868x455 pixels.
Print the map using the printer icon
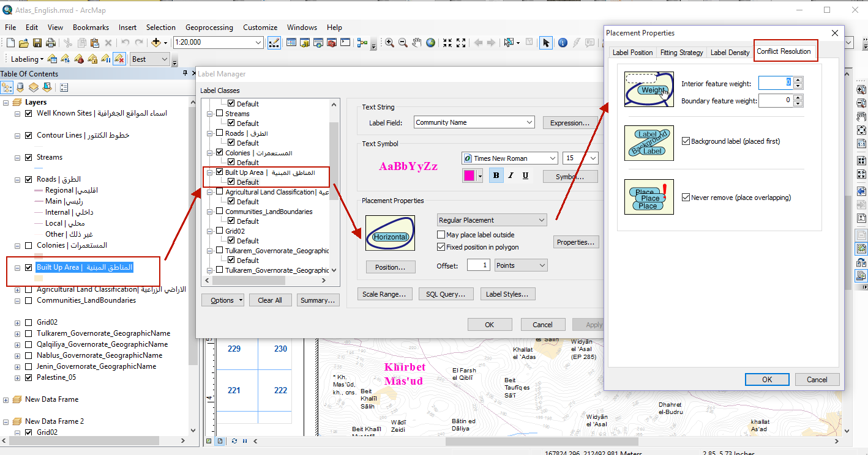(x=51, y=43)
